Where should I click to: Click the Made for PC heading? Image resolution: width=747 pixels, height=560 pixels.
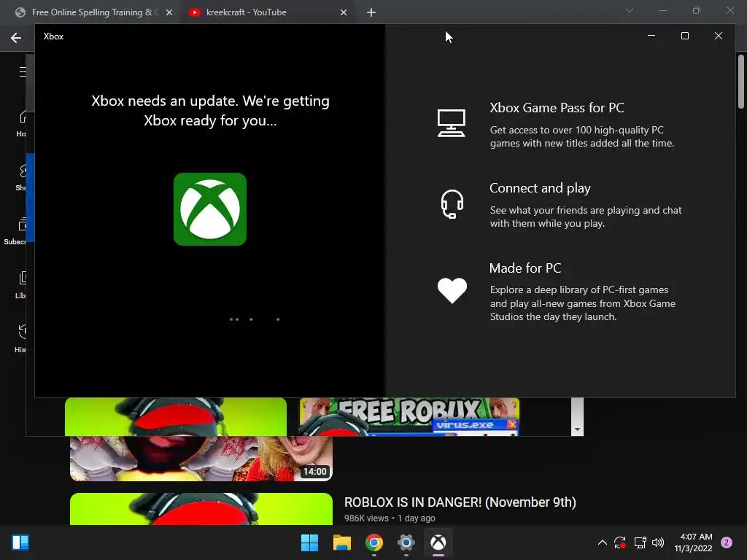click(x=525, y=268)
